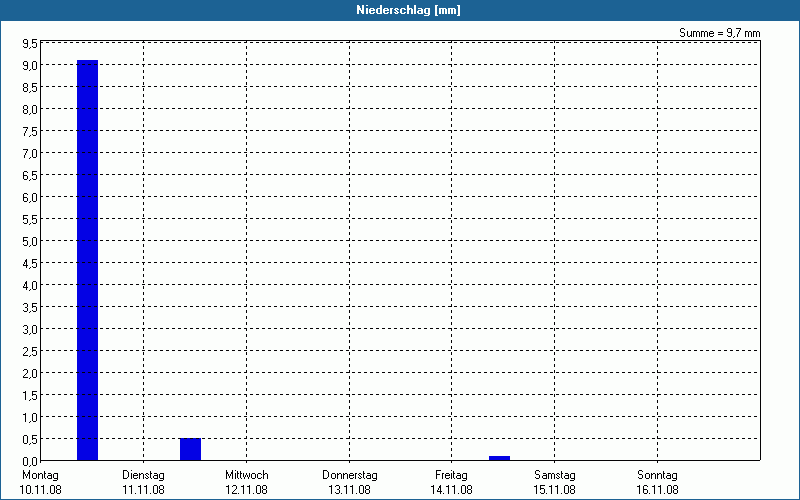Select the 16.11.08 date label
This screenshot has width=800, height=500.
[x=657, y=490]
